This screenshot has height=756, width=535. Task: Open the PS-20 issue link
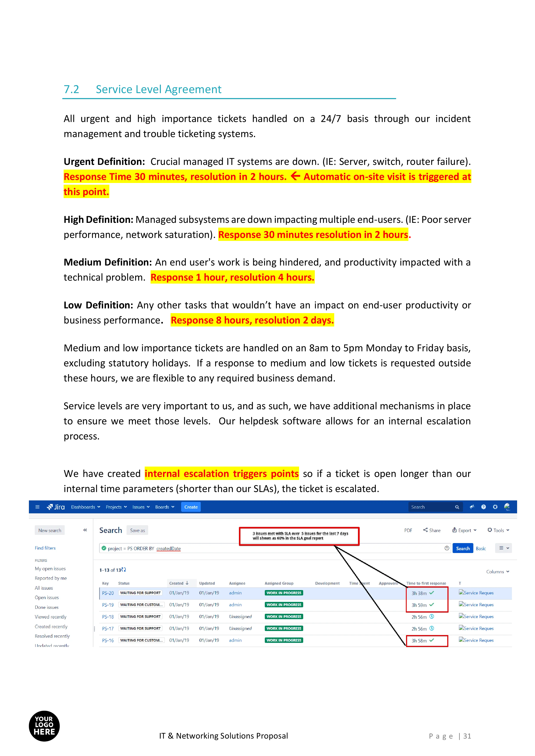click(108, 593)
